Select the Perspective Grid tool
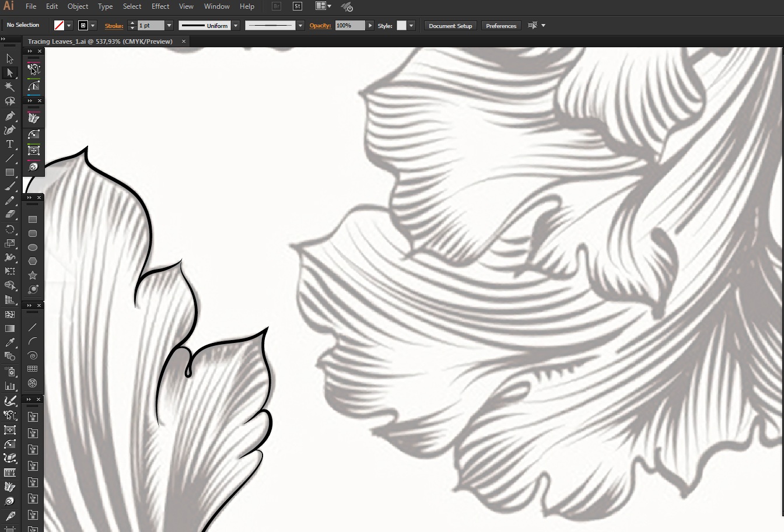 tap(10, 300)
